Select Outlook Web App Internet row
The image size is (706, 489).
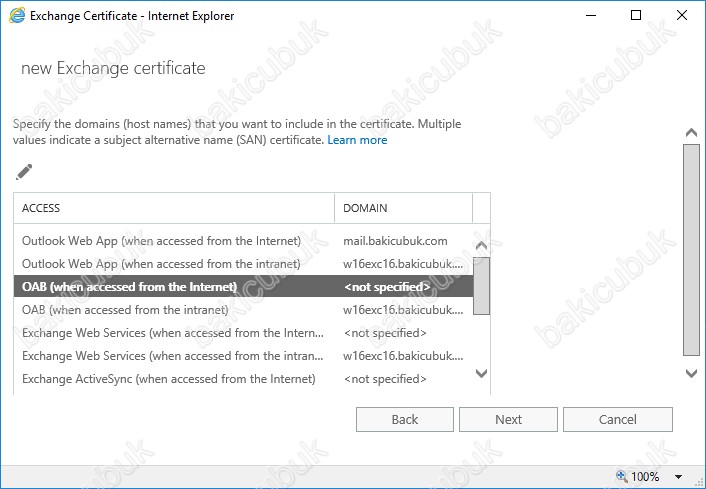pos(243,241)
